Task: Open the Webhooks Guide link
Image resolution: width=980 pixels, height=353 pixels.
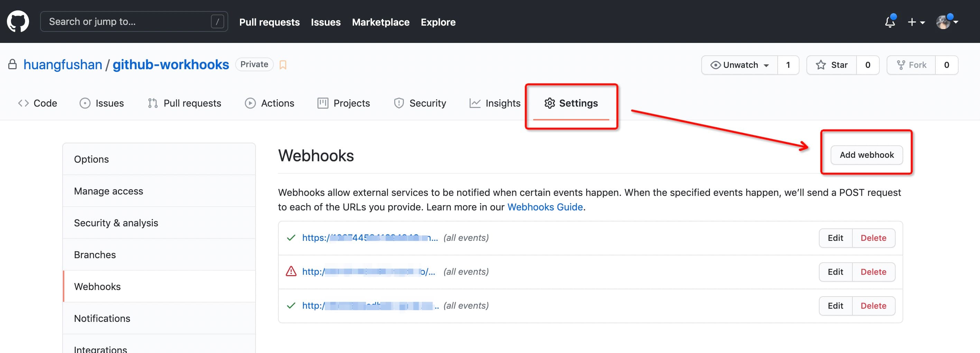Action: (x=545, y=207)
